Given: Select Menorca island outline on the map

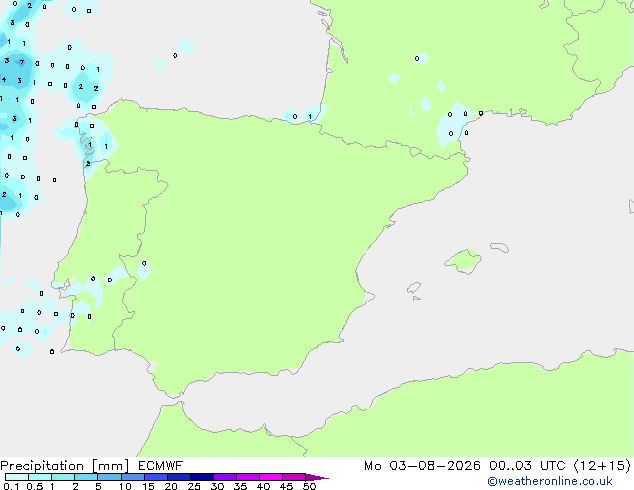Looking at the screenshot, I should click(500, 247).
